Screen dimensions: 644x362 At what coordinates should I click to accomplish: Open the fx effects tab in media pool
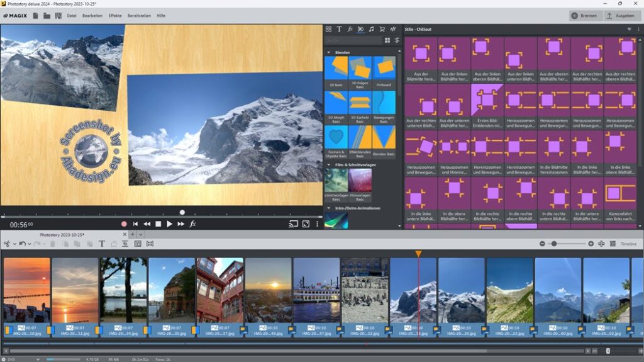tap(350, 29)
